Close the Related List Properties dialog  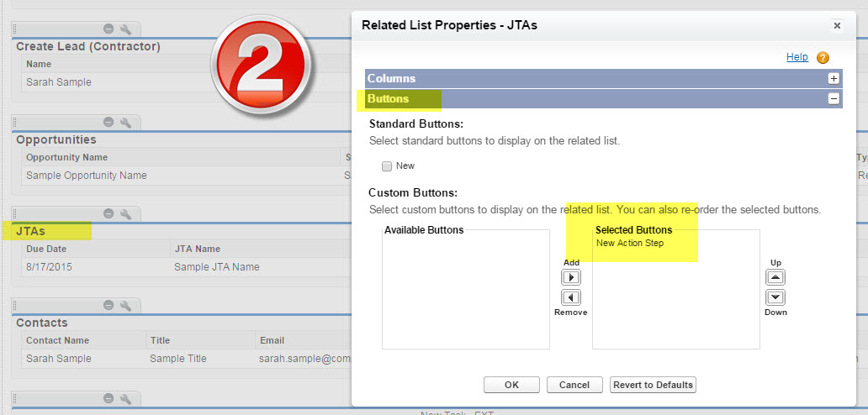click(x=837, y=25)
